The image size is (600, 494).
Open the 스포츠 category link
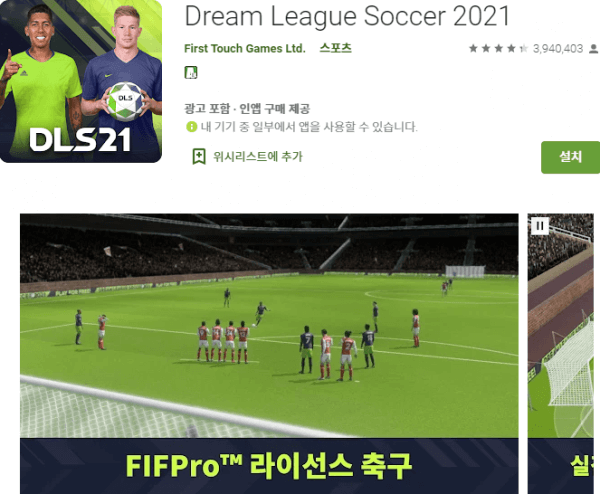336,48
